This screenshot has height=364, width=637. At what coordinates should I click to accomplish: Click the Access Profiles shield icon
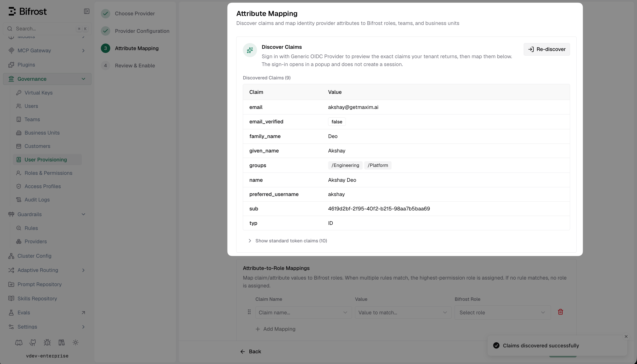19,186
